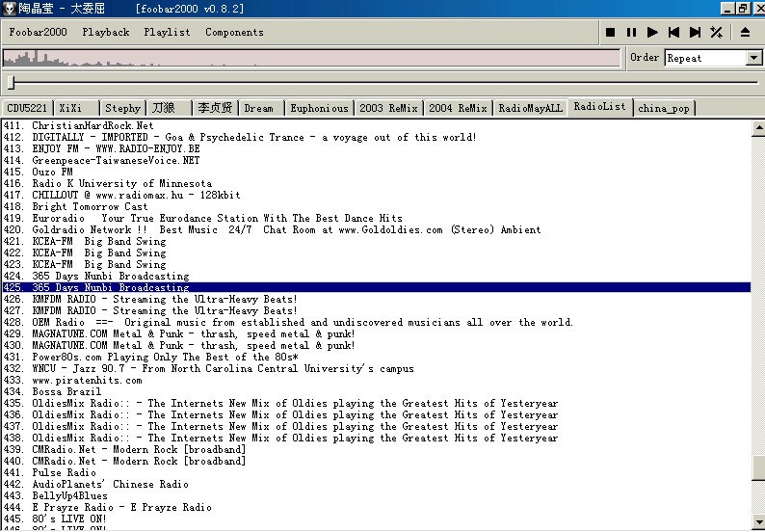Skip to the next track
Screen dimensions: 765x532
point(696,32)
